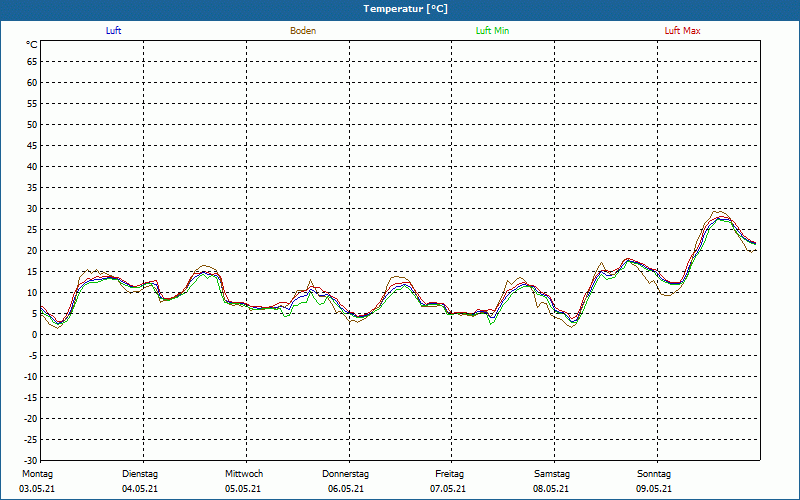
Task: Click the 60 value on y-axis
Action: tap(32, 83)
